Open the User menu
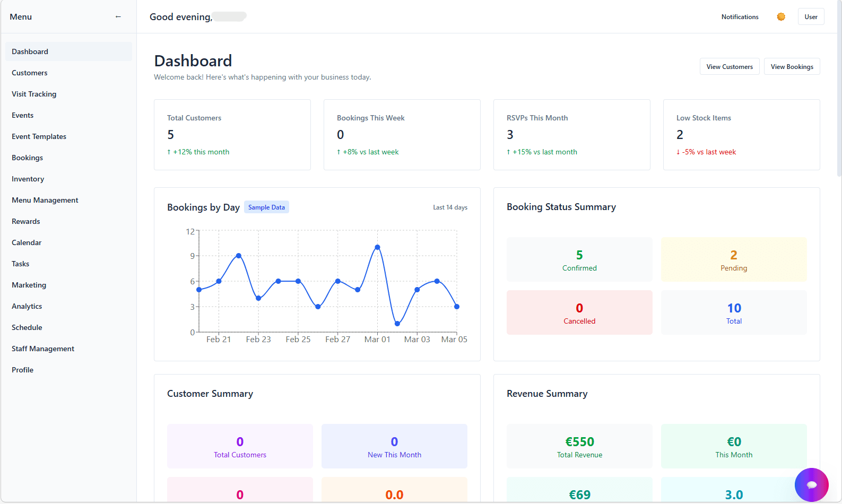 tap(810, 17)
